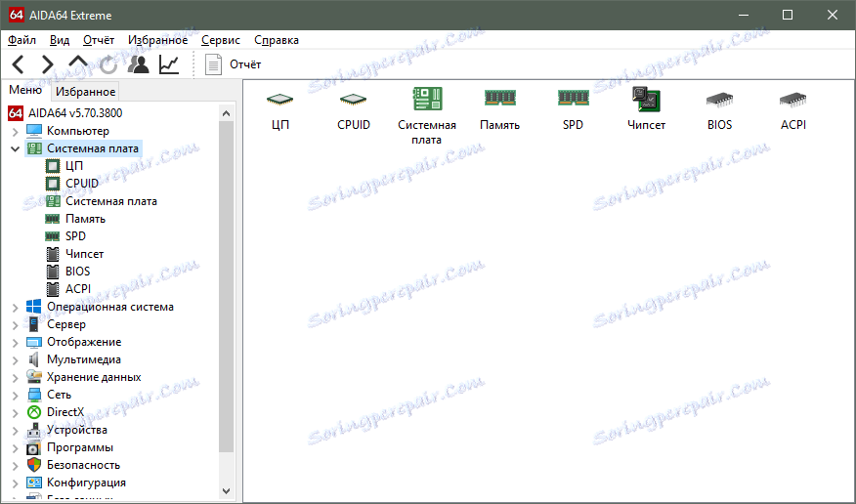Expand the Компьютер tree node

click(16, 132)
